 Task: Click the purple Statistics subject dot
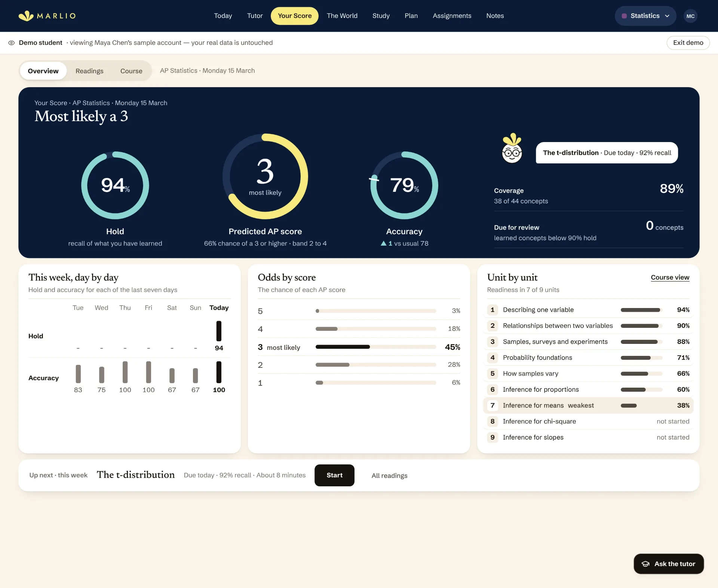624,16
